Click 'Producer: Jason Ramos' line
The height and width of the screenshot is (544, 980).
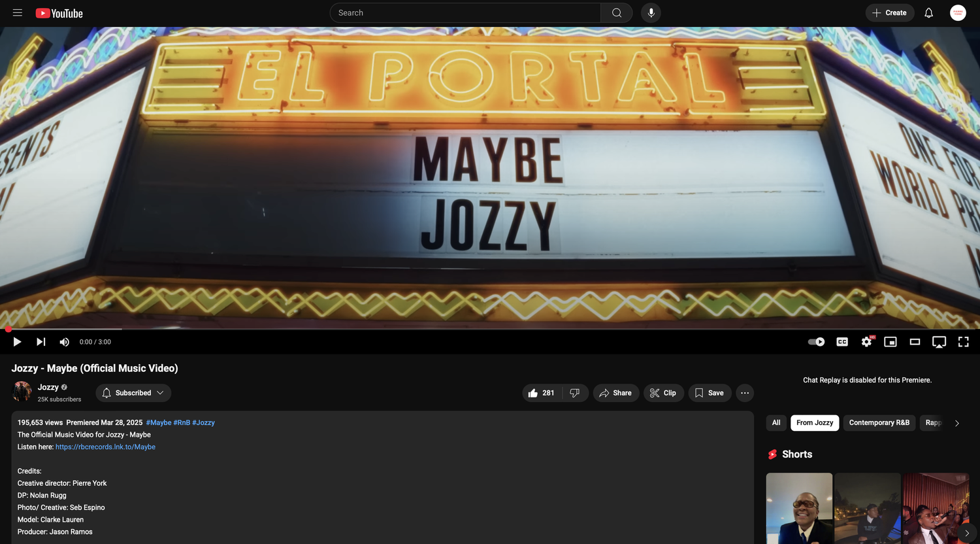point(55,532)
